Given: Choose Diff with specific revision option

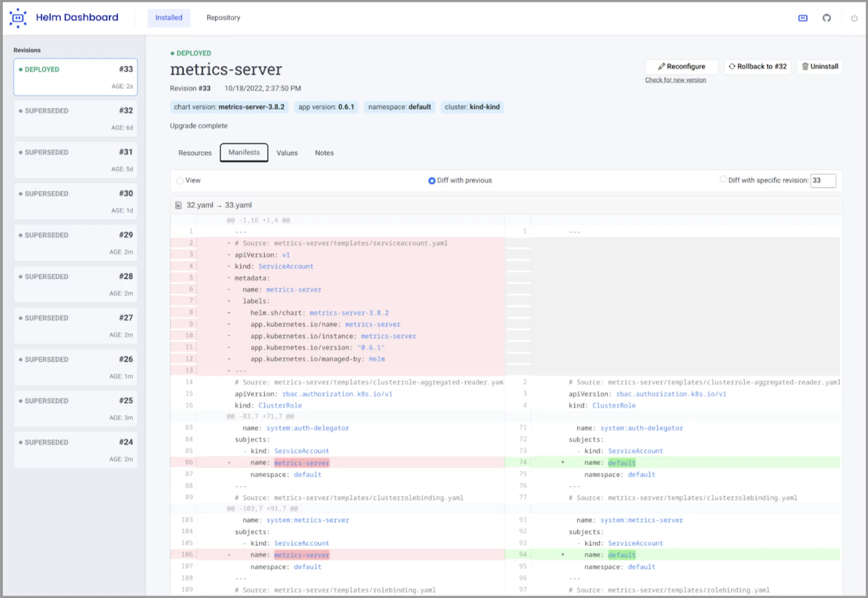Looking at the screenshot, I should click(x=723, y=180).
